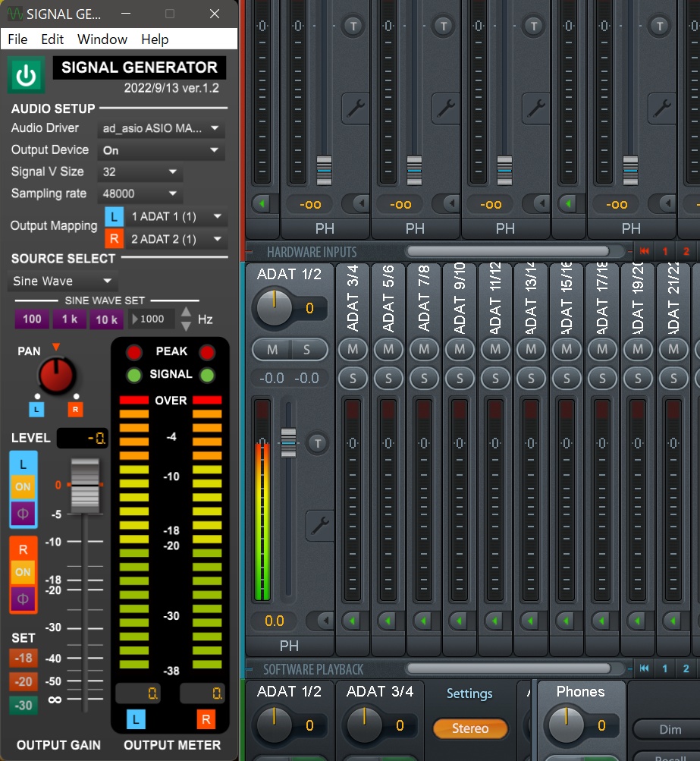Open the Edit menu
Image resolution: width=700 pixels, height=761 pixels.
[x=52, y=39]
